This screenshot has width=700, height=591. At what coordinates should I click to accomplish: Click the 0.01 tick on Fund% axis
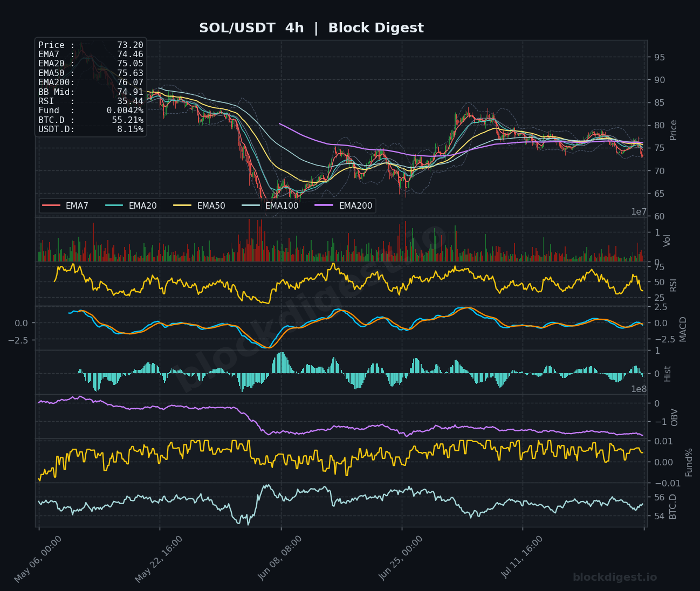[x=663, y=441]
